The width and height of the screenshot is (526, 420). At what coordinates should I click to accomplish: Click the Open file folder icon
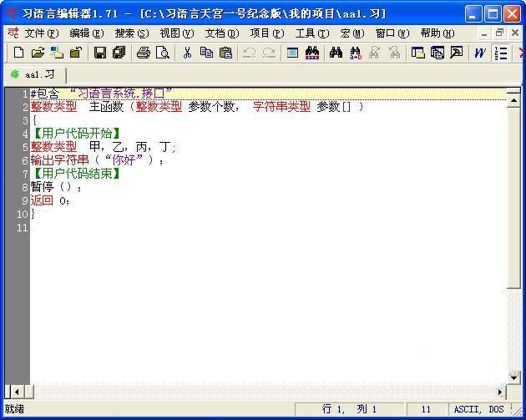coord(38,53)
